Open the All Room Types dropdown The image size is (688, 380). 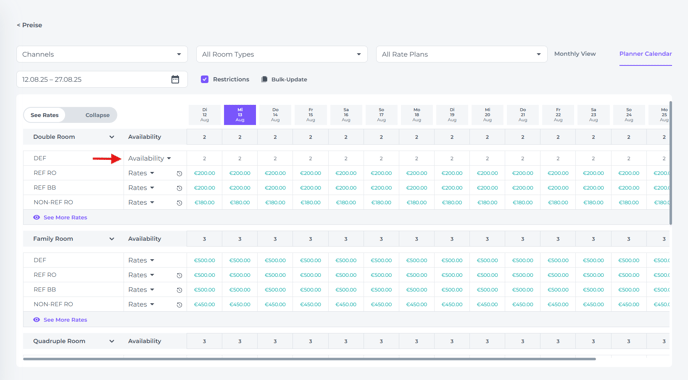point(282,54)
